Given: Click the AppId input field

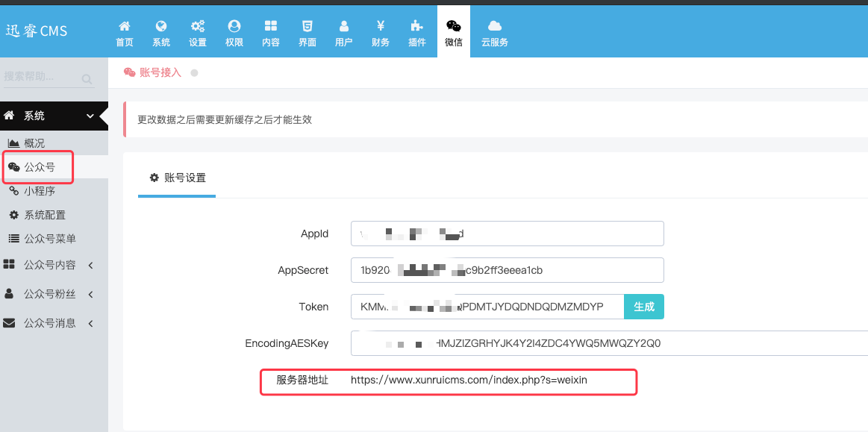Looking at the screenshot, I should [x=507, y=234].
